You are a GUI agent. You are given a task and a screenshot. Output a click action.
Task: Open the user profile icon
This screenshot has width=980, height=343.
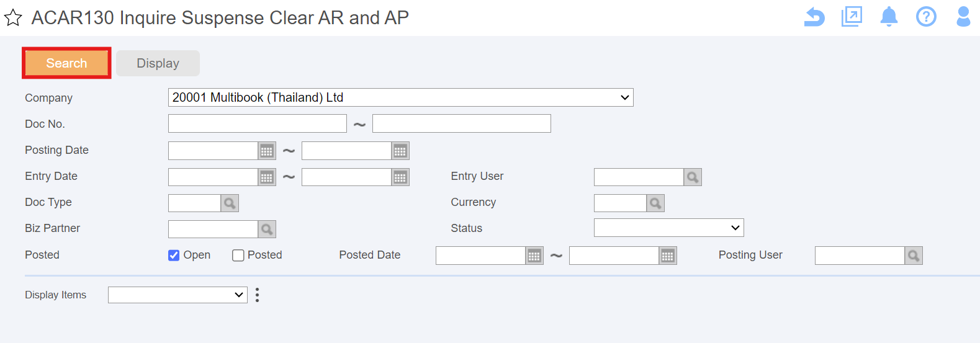[963, 17]
